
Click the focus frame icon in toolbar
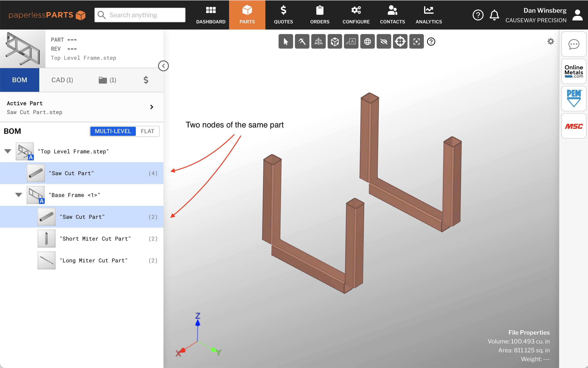(416, 42)
